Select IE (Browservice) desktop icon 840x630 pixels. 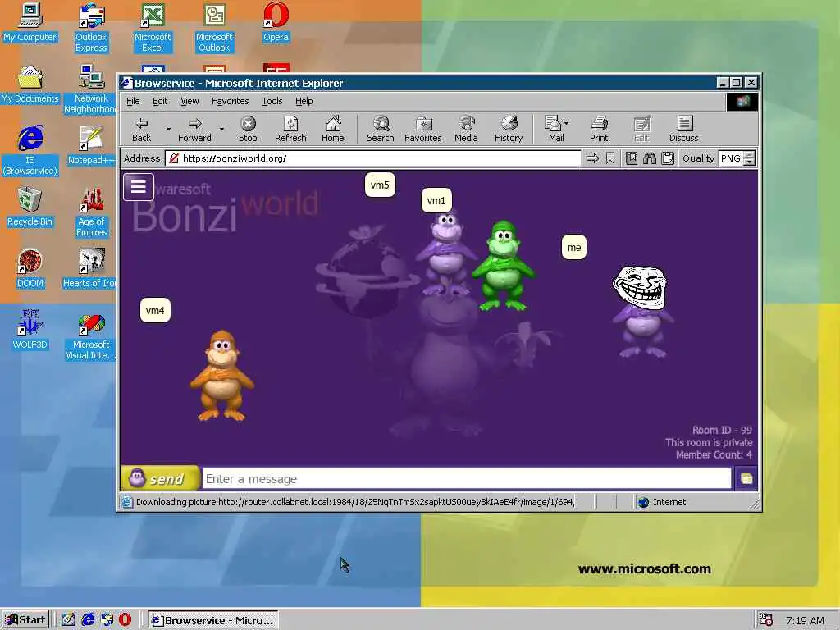pyautogui.click(x=30, y=151)
